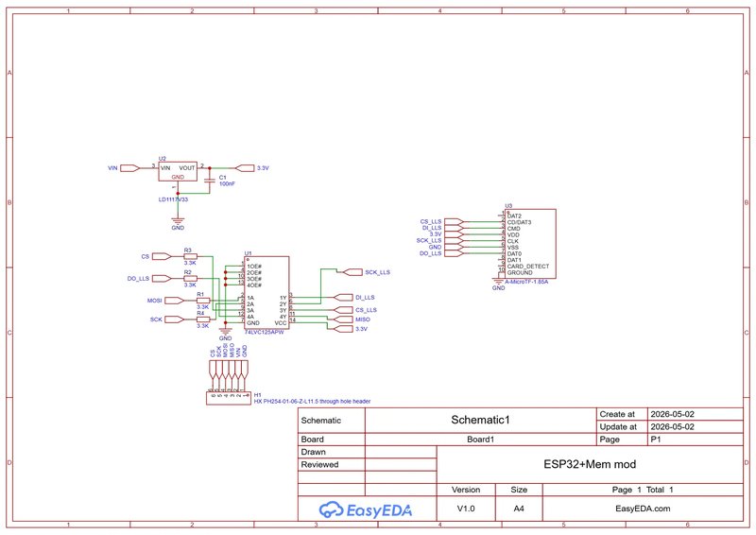Click the 1Y pin label on U1
Image resolution: width=756 pixels, height=535 pixels.
pos(283,298)
